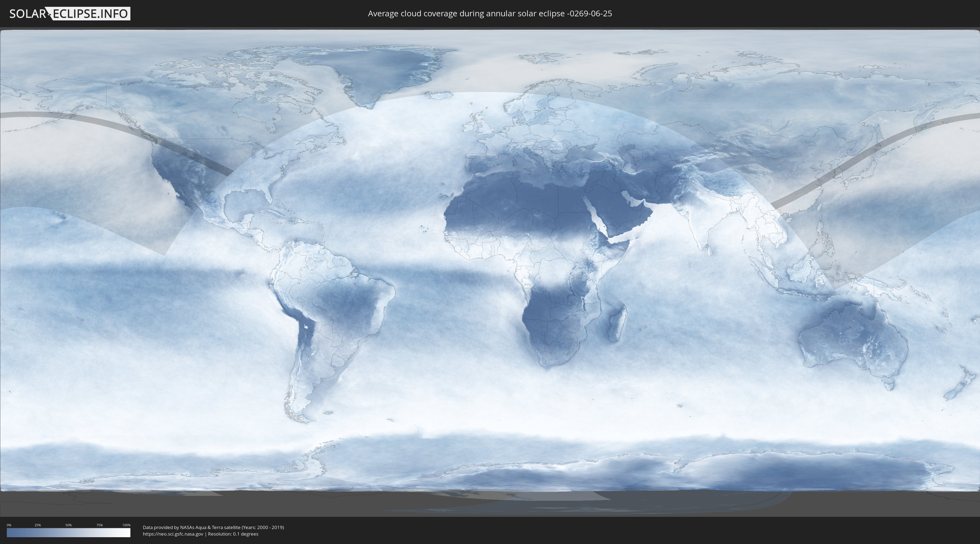Click the eclipse title heading text
The height and width of the screenshot is (544, 980).
490,14
